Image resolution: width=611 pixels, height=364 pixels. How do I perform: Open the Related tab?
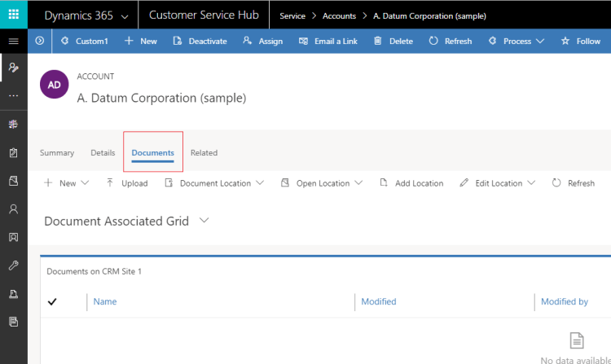click(x=204, y=153)
